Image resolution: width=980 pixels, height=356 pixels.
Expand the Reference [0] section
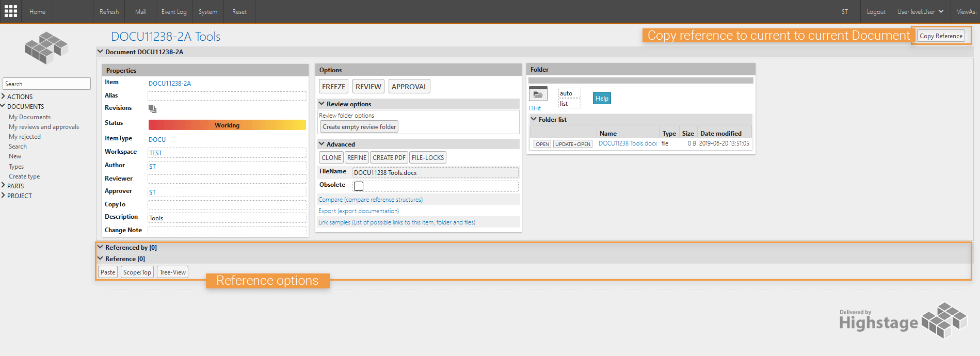click(x=100, y=258)
